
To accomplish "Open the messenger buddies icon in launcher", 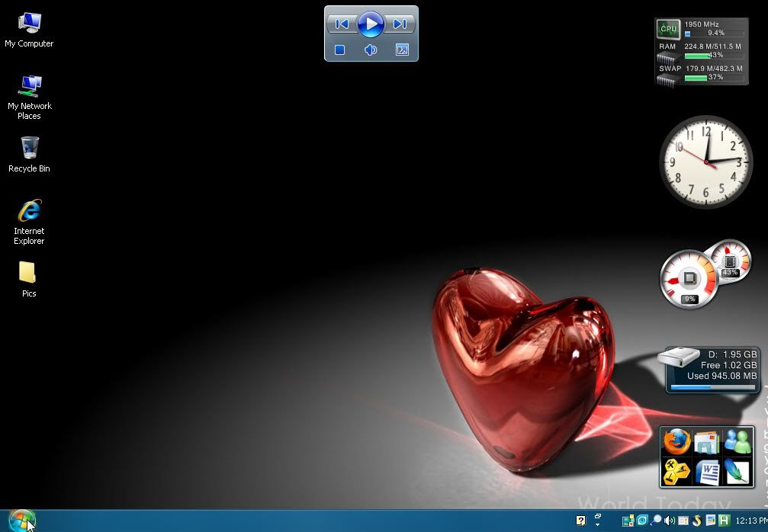I will click(737, 442).
